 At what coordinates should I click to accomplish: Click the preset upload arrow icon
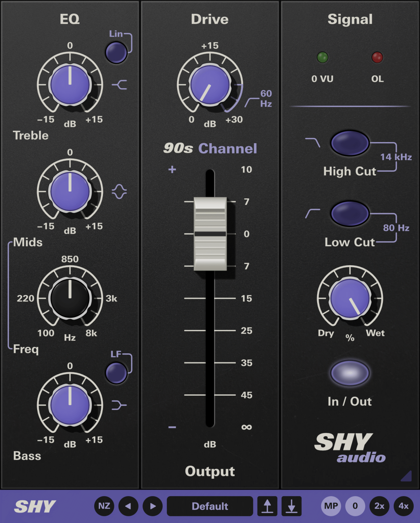click(267, 506)
